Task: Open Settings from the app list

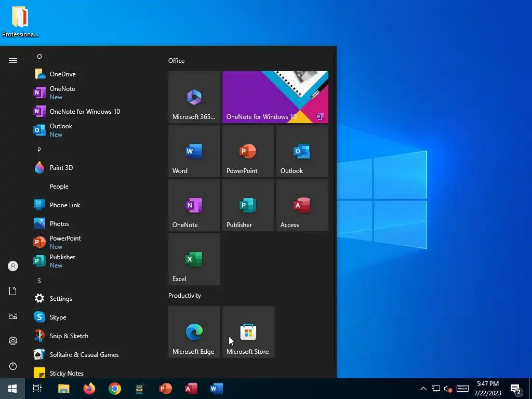Action: [x=95, y=299]
